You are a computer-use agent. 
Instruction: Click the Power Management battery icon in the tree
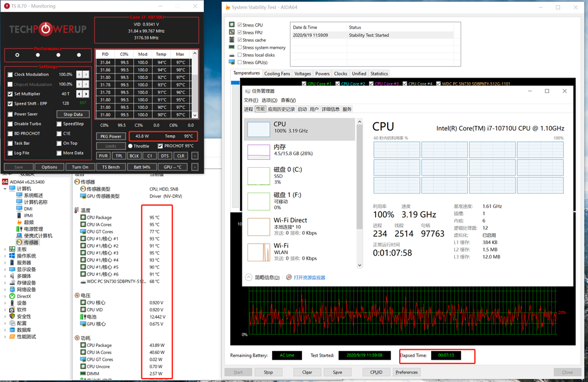(x=19, y=229)
